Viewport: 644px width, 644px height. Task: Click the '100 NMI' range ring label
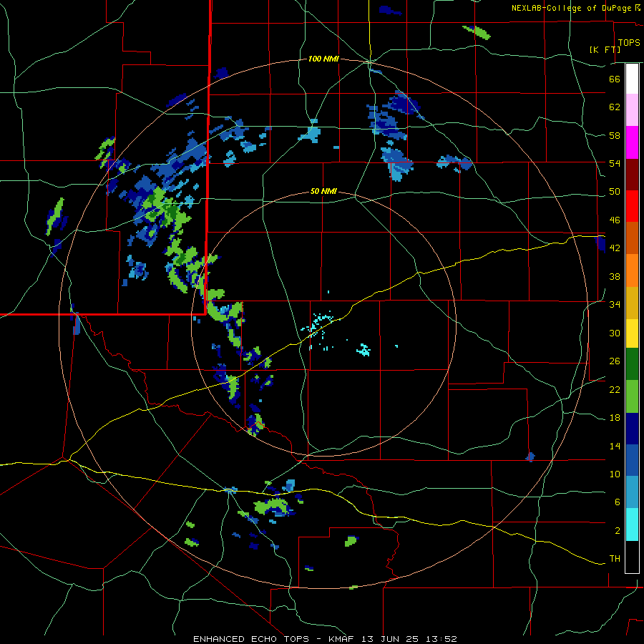tap(323, 59)
